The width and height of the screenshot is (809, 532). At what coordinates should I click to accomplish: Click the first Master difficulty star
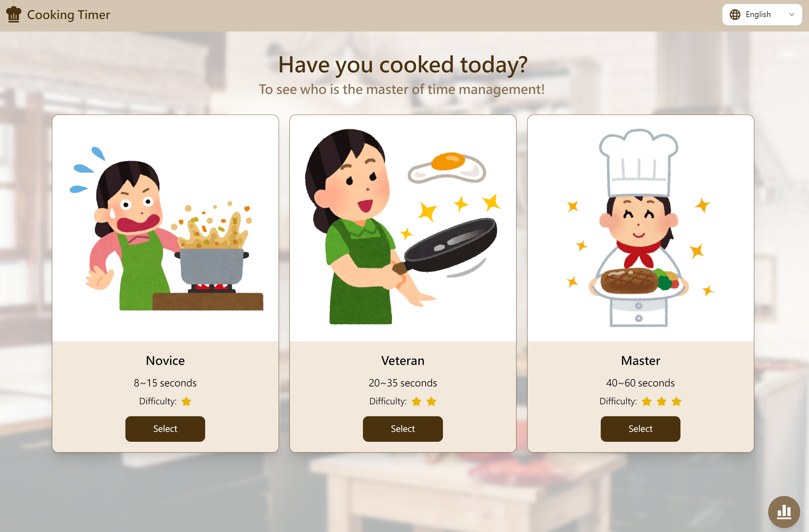pyautogui.click(x=646, y=401)
